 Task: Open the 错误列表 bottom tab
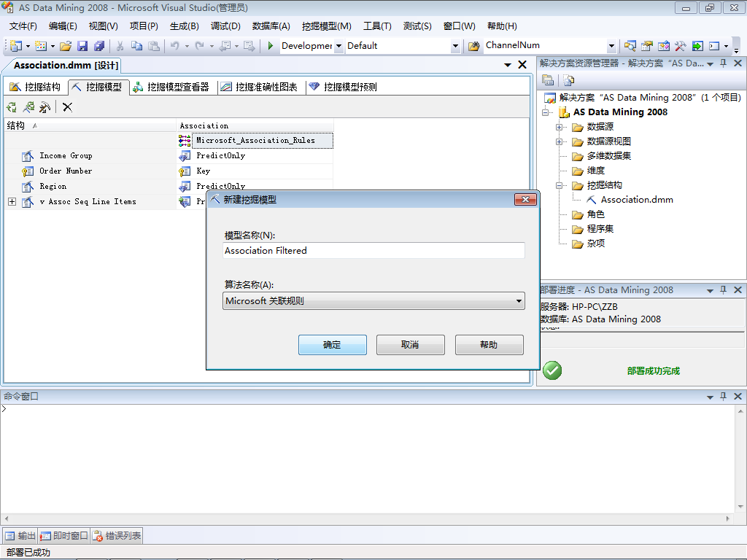pos(117,536)
